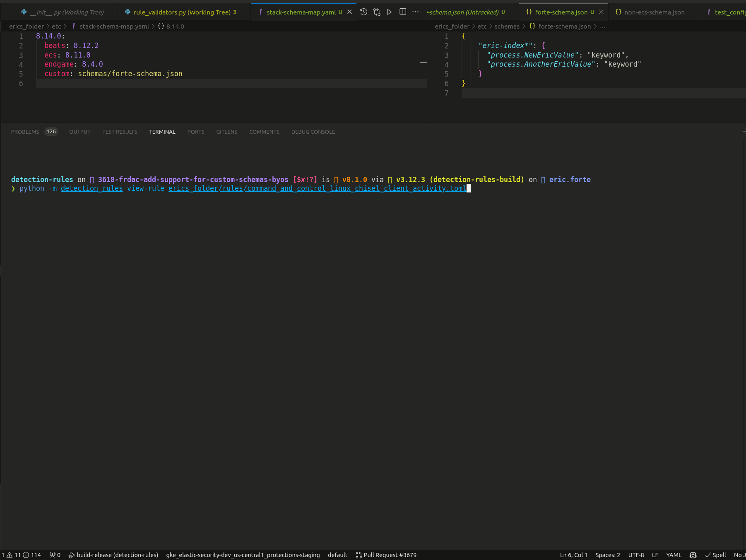Click line number 1 in yaml editor
746x560 pixels.
21,36
